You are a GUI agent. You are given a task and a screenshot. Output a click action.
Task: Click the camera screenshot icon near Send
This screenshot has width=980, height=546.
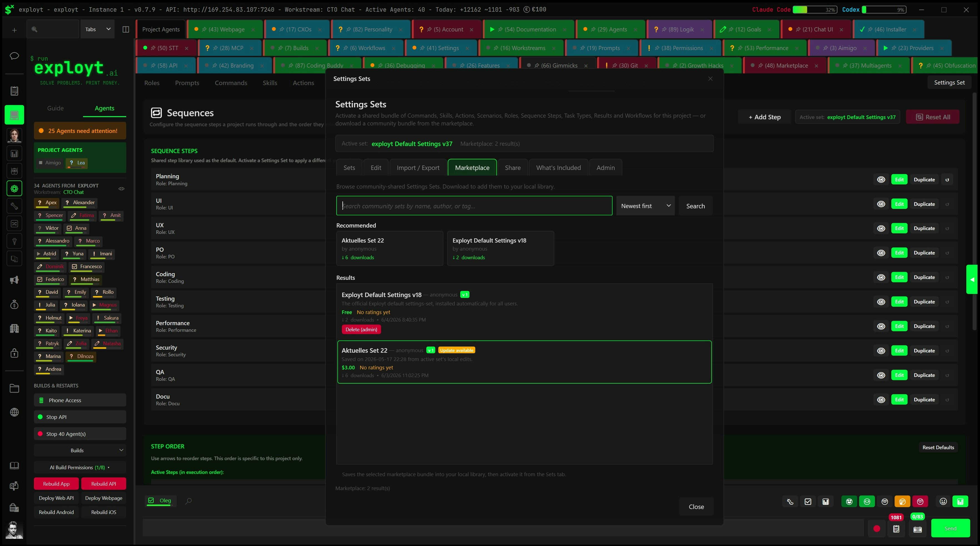coord(918,529)
